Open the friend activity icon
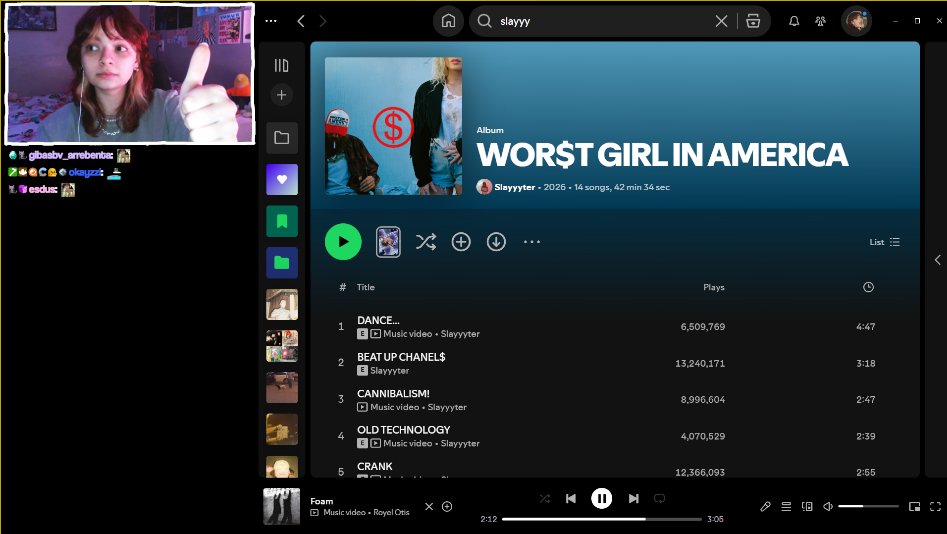 (820, 21)
